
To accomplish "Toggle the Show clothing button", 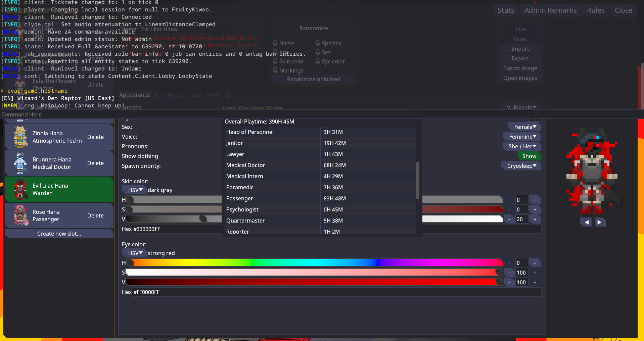I will pos(529,156).
